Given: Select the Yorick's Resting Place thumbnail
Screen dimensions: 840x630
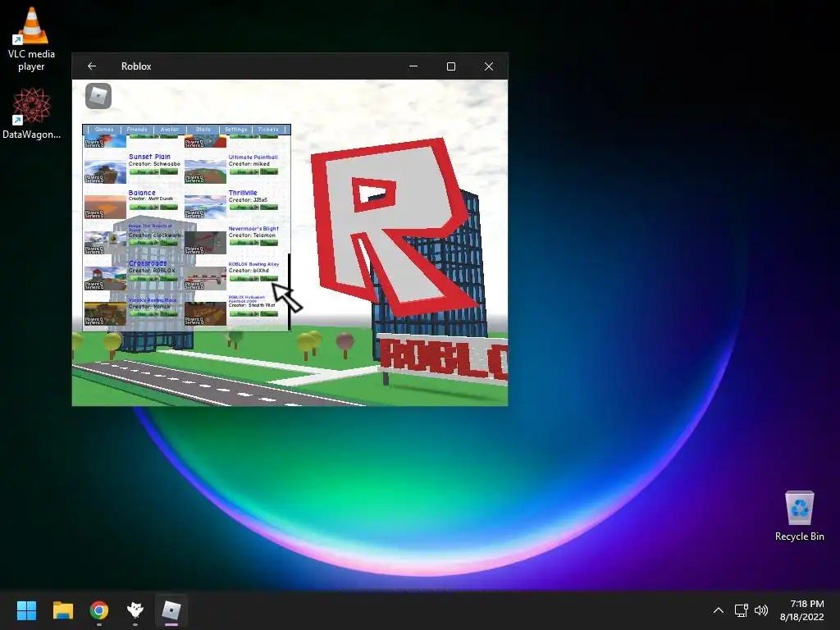Looking at the screenshot, I should (x=105, y=313).
